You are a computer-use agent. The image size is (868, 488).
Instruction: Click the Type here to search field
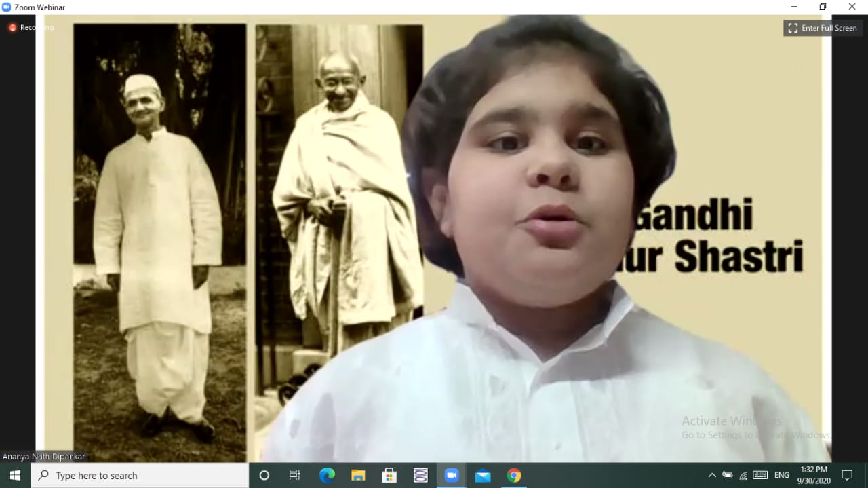(136, 475)
